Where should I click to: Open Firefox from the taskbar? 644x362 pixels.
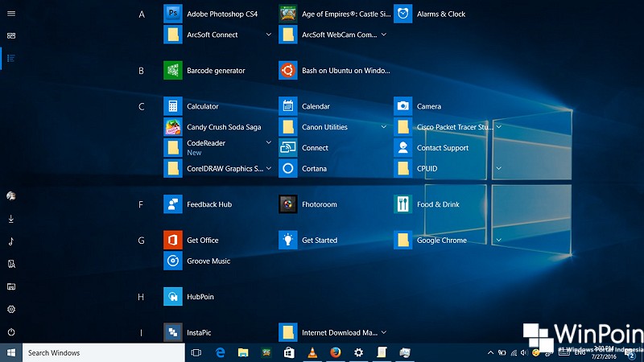point(336,352)
